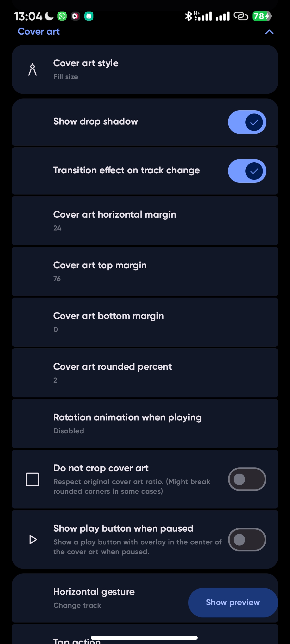The width and height of the screenshot is (290, 644).
Task: Turn off Transition effect on track change
Action: coord(247,171)
